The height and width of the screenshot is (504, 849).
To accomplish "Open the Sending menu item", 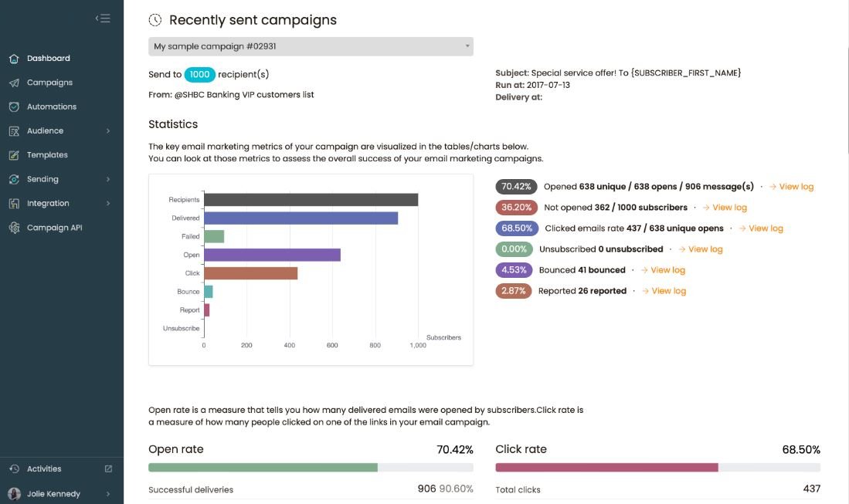I will pyautogui.click(x=42, y=179).
